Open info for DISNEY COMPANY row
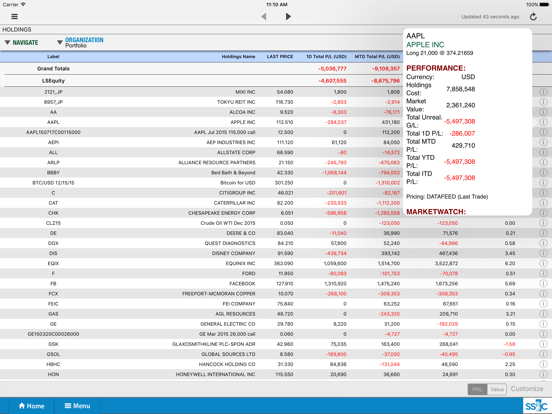The width and height of the screenshot is (552, 414). point(543,253)
